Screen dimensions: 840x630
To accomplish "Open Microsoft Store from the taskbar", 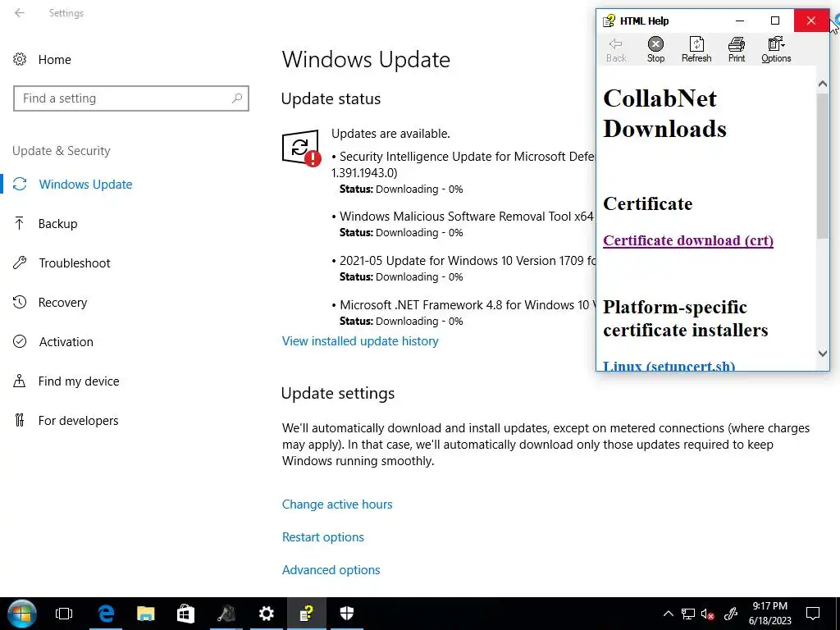I will point(185,614).
